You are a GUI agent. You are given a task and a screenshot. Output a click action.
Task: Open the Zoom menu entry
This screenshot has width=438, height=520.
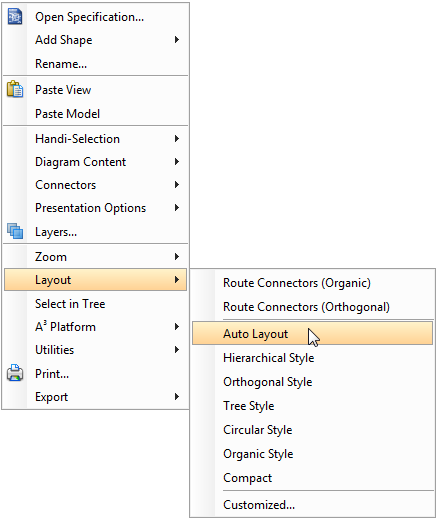[95, 256]
